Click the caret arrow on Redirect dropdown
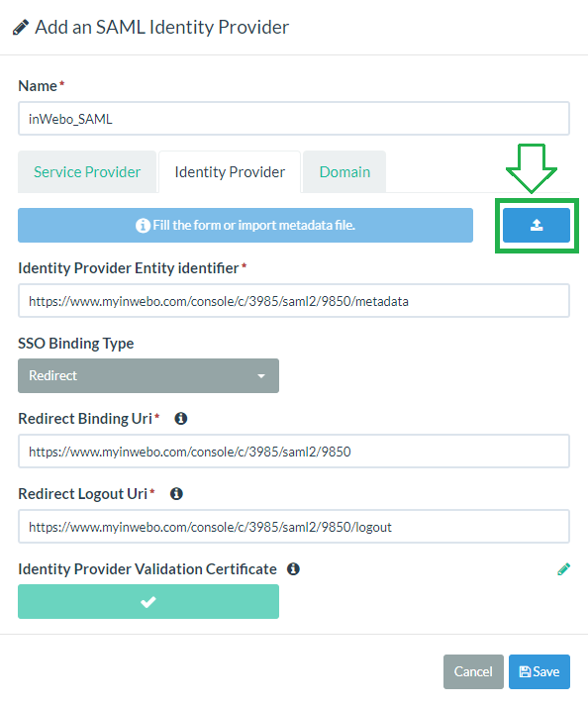Screen dimensions: 588x707 coord(261,375)
